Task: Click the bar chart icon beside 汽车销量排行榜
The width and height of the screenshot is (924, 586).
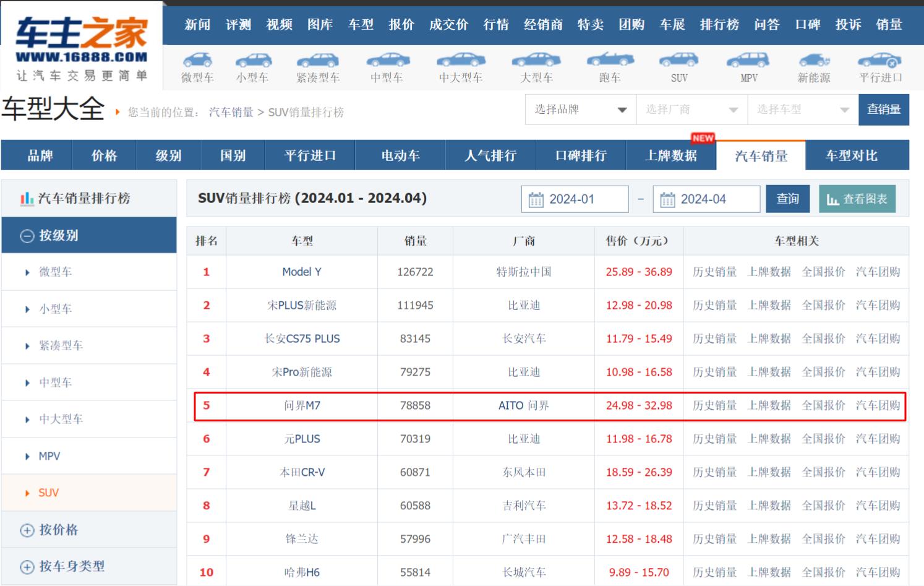Action: point(27,199)
